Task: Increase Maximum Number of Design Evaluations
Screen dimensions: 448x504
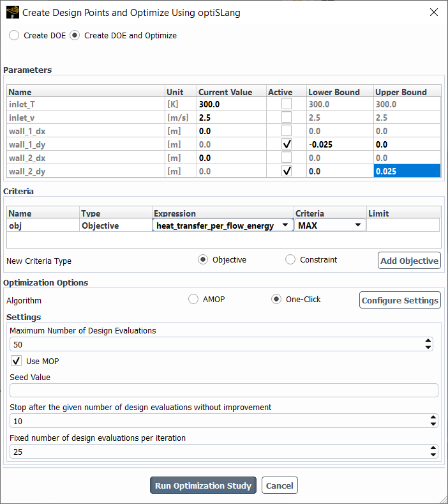Action: point(428,340)
